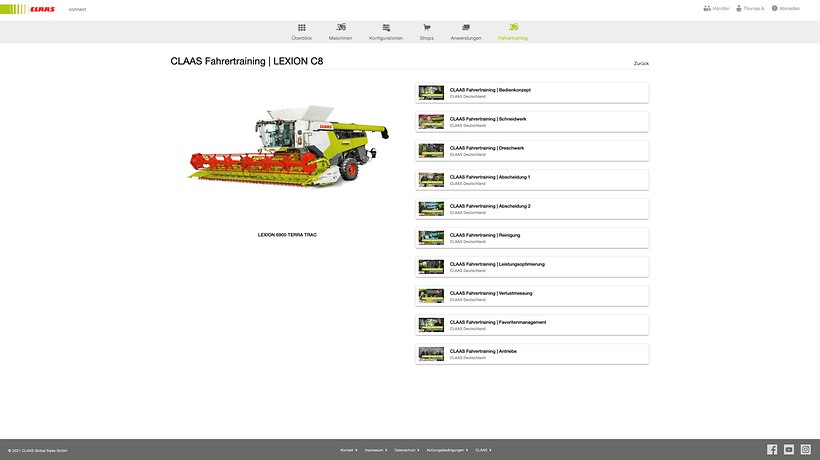Click the Händler text link
The width and height of the screenshot is (820, 460).
(721, 8)
